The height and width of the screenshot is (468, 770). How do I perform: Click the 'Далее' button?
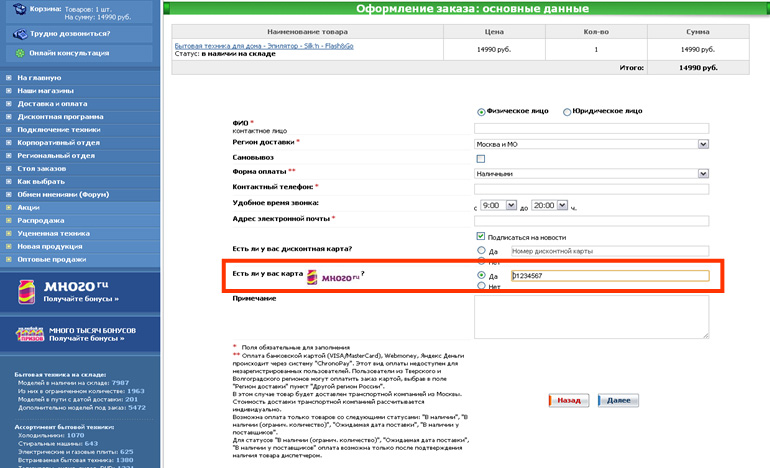[618, 400]
